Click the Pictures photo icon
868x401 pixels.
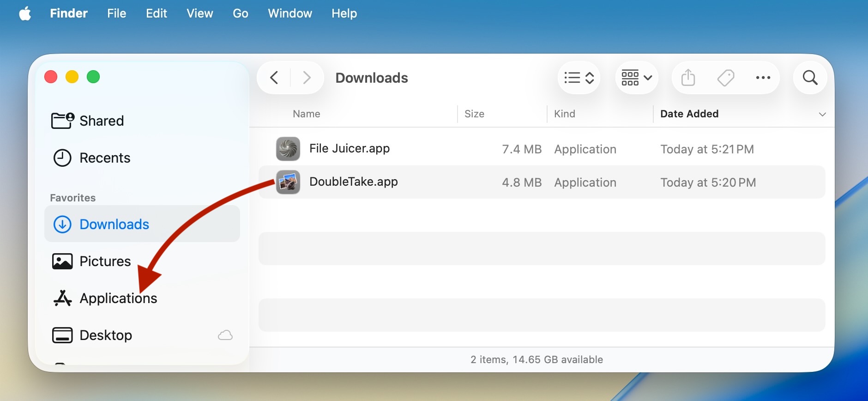tap(62, 261)
